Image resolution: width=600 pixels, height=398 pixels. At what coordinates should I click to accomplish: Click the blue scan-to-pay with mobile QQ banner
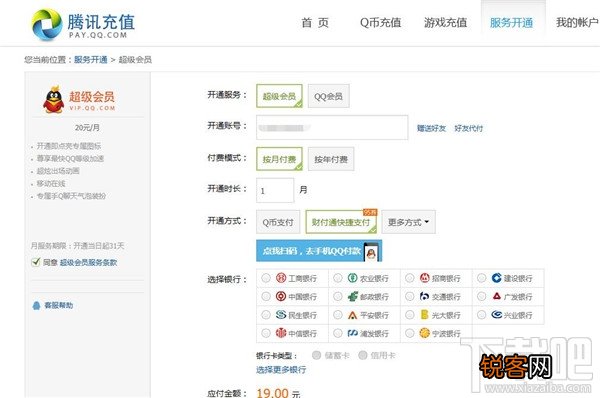[x=319, y=251]
